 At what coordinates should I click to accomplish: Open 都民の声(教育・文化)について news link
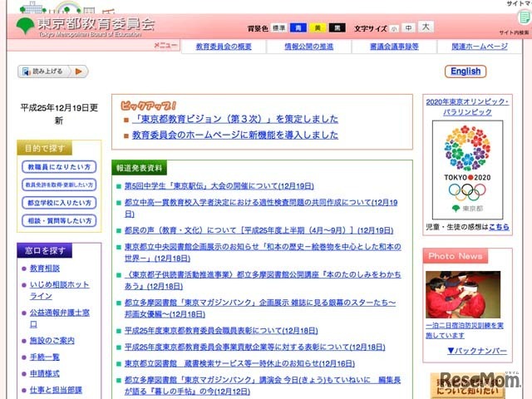[259, 231]
